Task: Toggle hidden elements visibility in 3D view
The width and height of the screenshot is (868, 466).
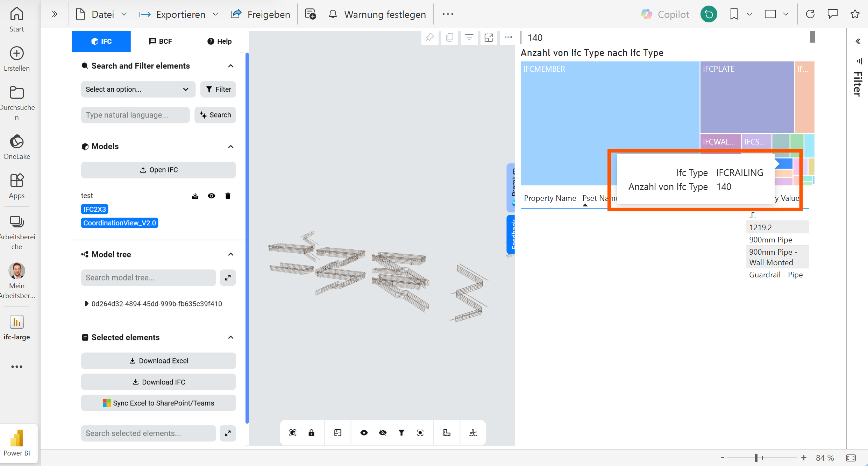Action: [x=382, y=433]
